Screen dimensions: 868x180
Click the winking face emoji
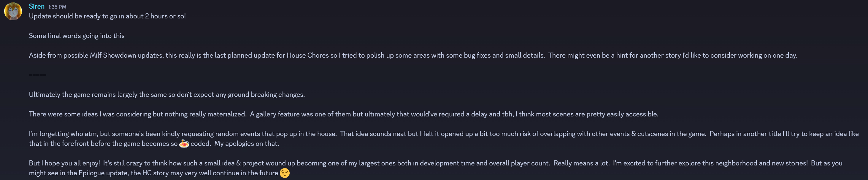[x=284, y=173]
